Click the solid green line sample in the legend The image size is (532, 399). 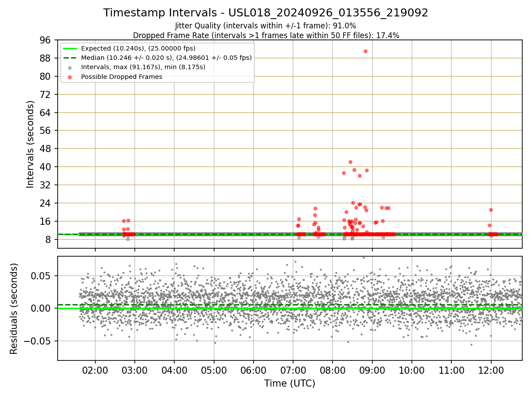(70, 48)
